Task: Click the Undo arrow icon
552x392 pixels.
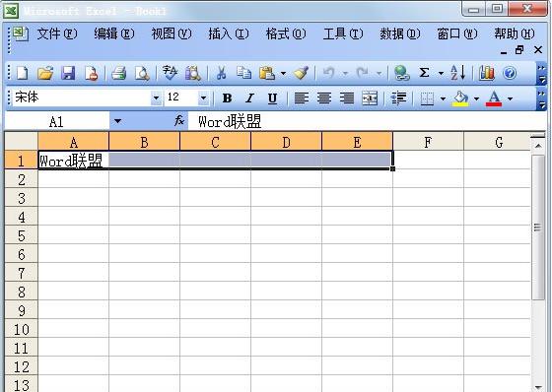Action: point(328,73)
